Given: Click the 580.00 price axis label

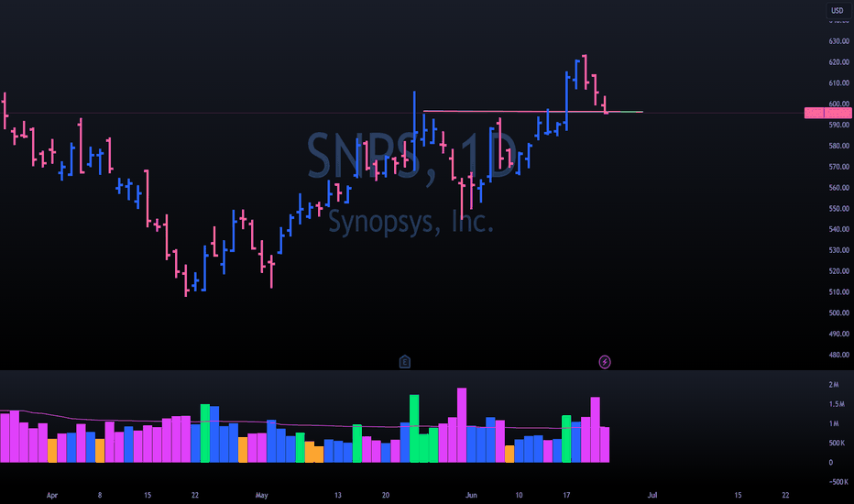Looking at the screenshot, I should (x=838, y=146).
